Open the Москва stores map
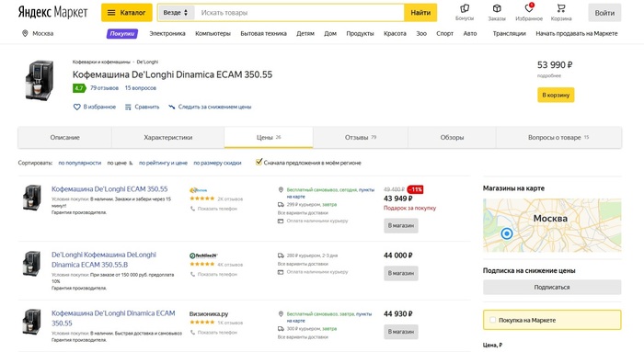 point(552,225)
